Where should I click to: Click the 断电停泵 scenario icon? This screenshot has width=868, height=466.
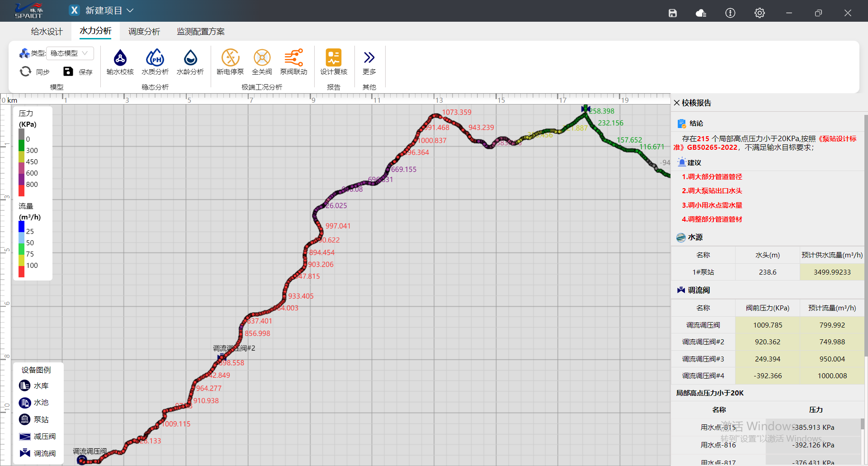pyautogui.click(x=230, y=62)
